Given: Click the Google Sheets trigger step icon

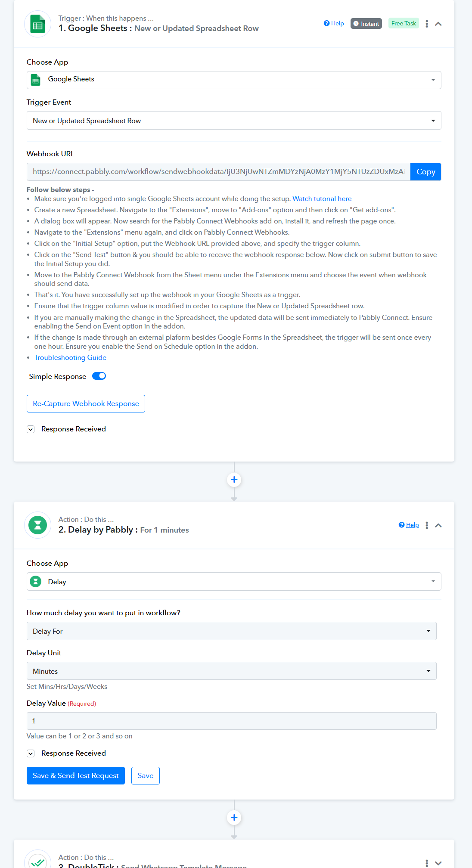Looking at the screenshot, I should (38, 24).
